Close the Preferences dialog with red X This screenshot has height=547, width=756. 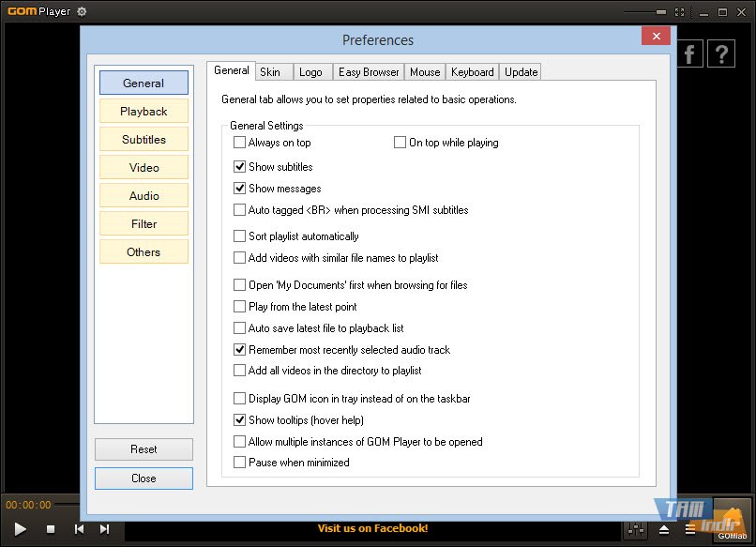click(656, 36)
